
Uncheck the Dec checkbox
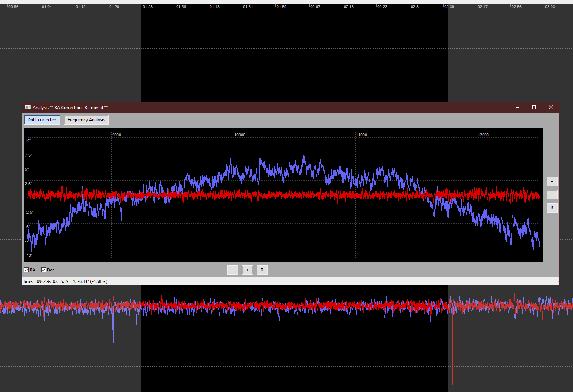point(44,270)
